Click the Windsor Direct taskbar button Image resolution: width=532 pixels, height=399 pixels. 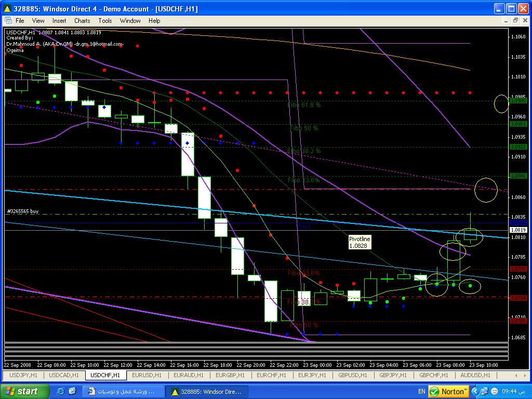206,391
